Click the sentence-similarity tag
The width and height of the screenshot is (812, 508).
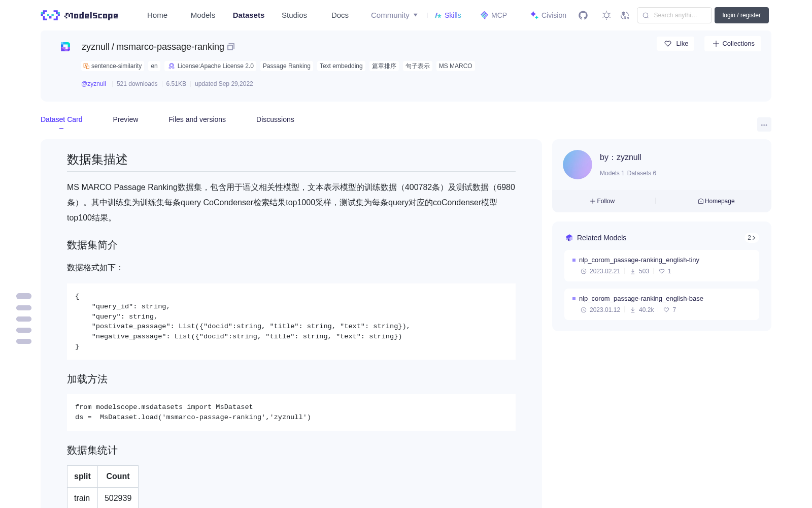[113, 66]
